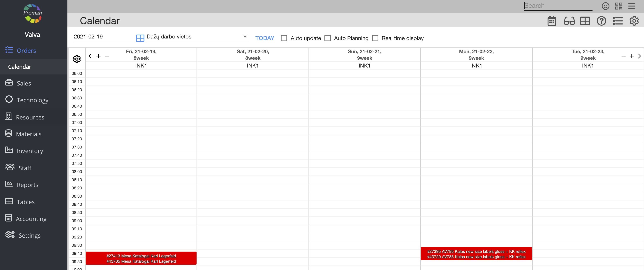The image size is (644, 270).
Task: Click the calendar icon in header toolbar
Action: [x=551, y=21]
